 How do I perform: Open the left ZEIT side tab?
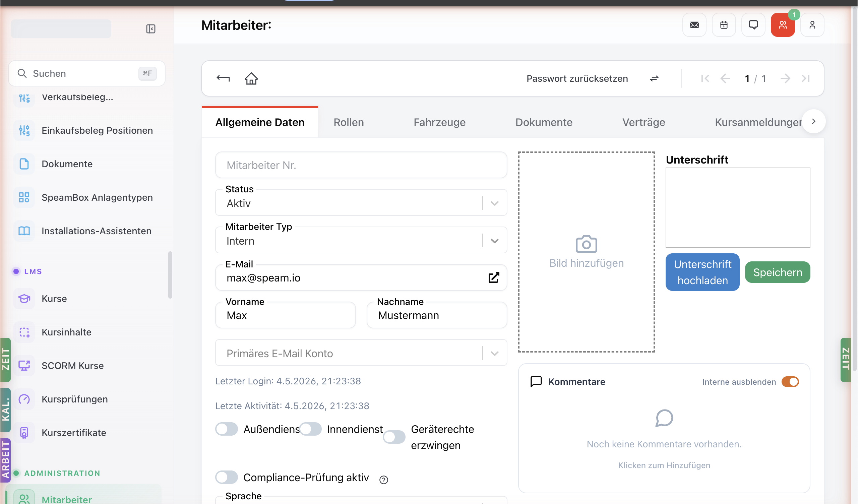coord(5,359)
